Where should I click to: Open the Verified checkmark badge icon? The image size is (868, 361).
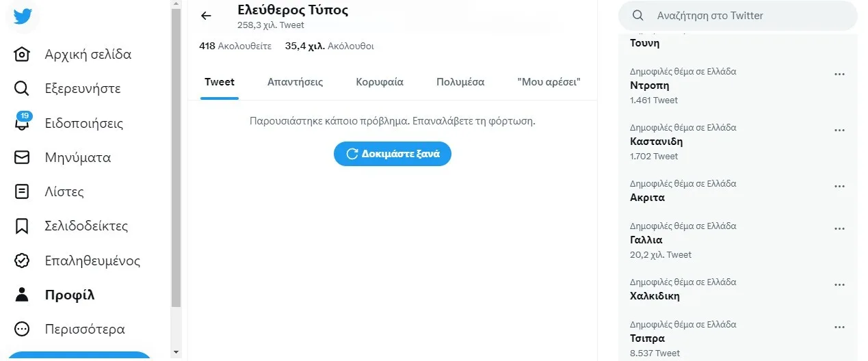tap(22, 260)
